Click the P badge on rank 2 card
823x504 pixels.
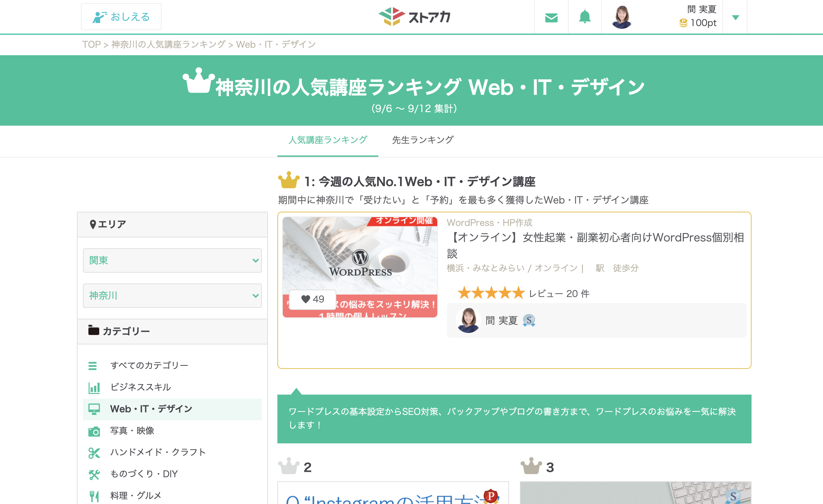pos(491,496)
